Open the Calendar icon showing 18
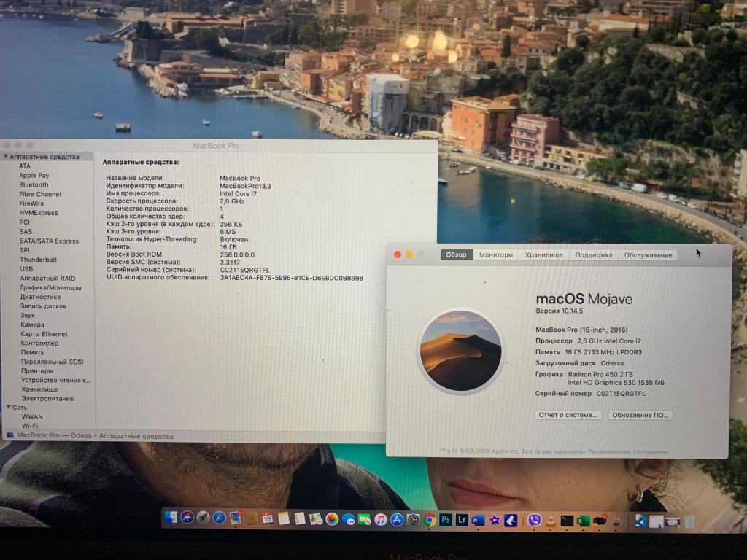The image size is (747, 560). (267, 518)
